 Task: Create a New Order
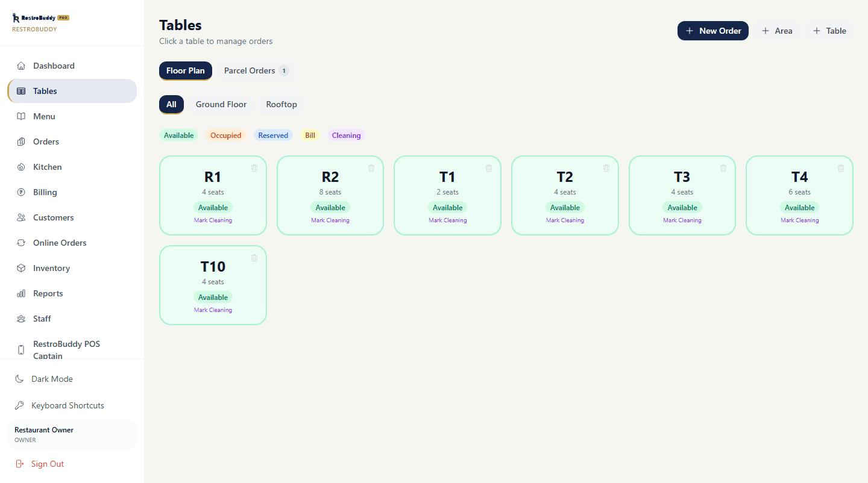tap(713, 31)
